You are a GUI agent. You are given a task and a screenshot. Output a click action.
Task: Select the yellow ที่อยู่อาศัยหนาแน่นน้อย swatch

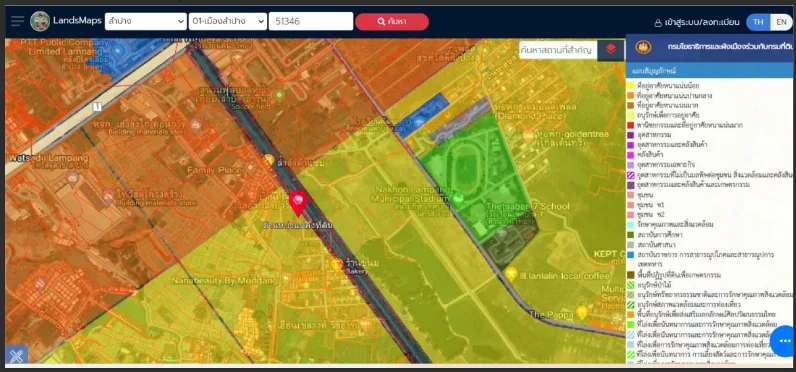tap(630, 86)
